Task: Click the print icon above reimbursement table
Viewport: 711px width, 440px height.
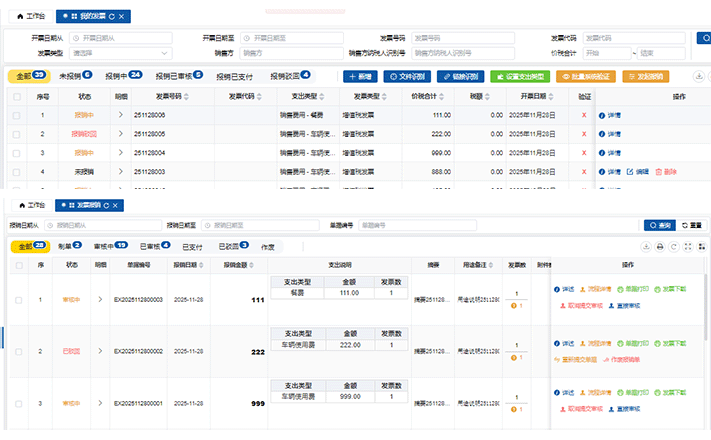Action: pyautogui.click(x=661, y=246)
